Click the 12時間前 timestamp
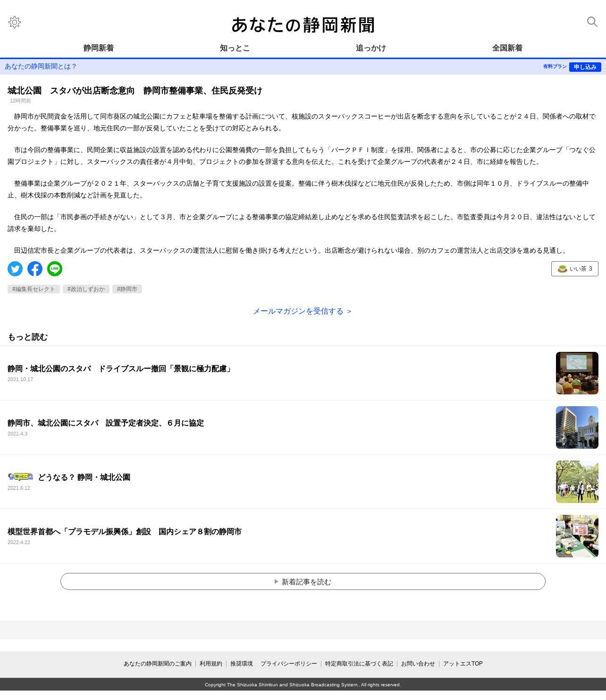Screen dimensions: 606x700 point(20,101)
